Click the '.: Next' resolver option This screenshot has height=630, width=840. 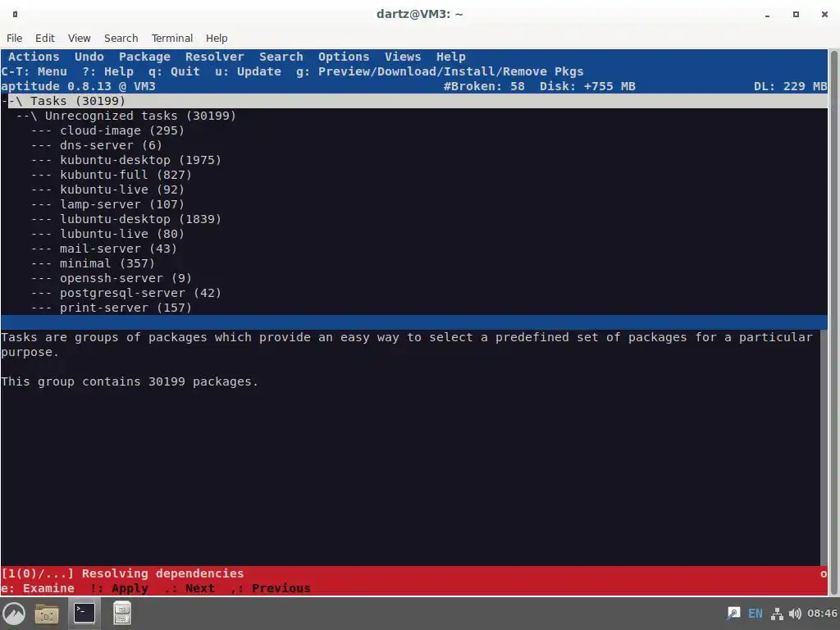[189, 588]
